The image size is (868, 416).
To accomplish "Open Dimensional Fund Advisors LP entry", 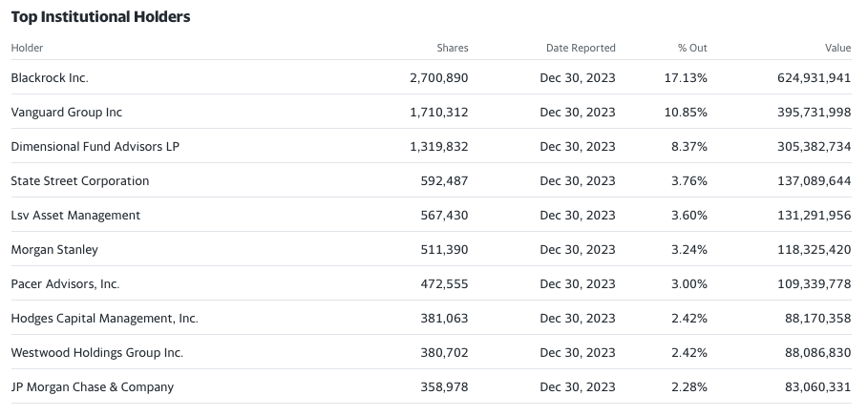I will [x=80, y=146].
